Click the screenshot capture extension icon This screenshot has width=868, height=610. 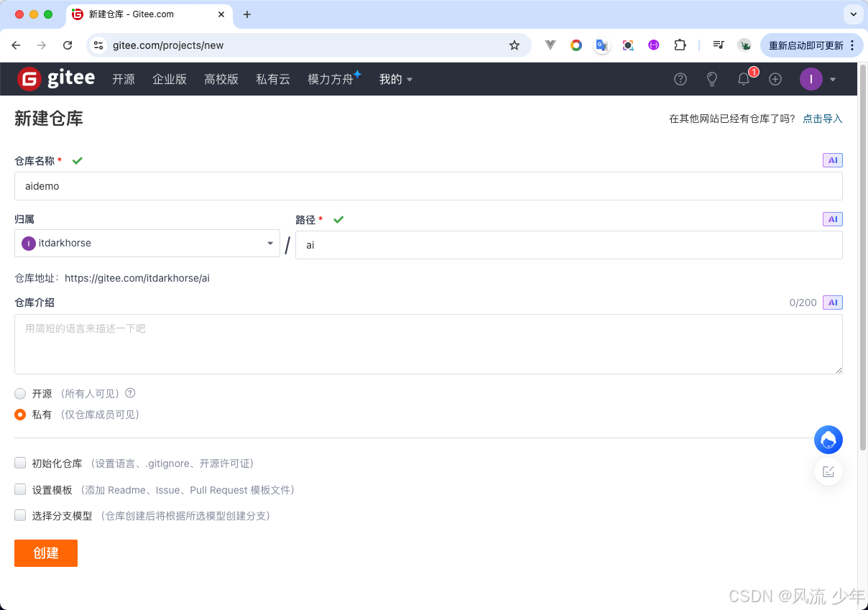point(628,45)
